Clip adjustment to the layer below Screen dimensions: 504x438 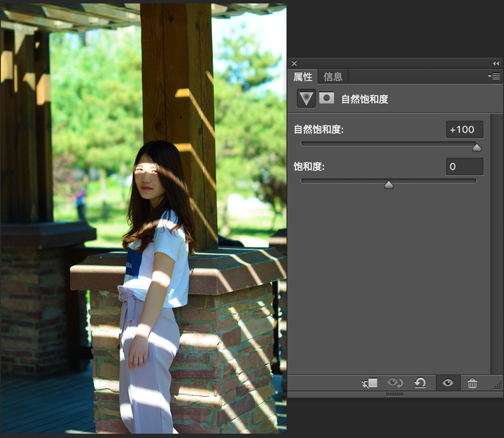(370, 383)
